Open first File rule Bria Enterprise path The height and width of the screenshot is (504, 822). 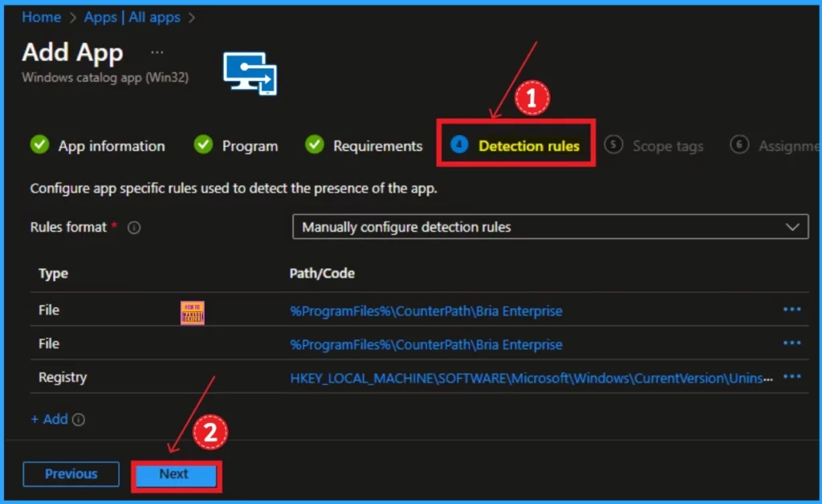click(425, 311)
